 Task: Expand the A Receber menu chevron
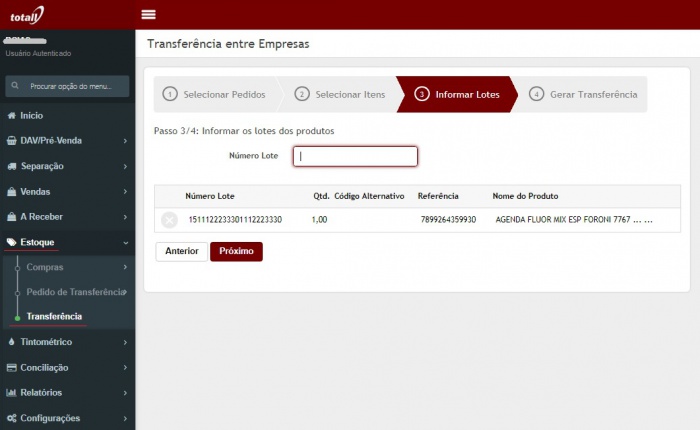(x=125, y=217)
